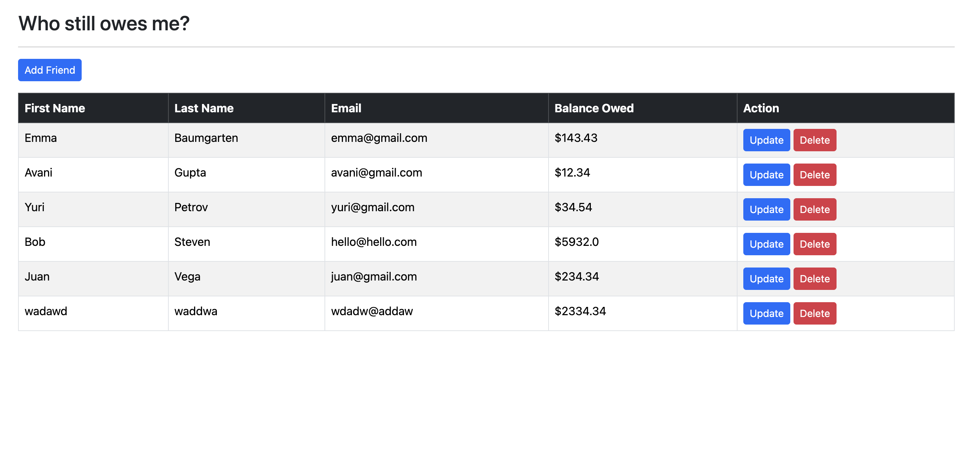Click balance value $2334.34

pos(580,310)
